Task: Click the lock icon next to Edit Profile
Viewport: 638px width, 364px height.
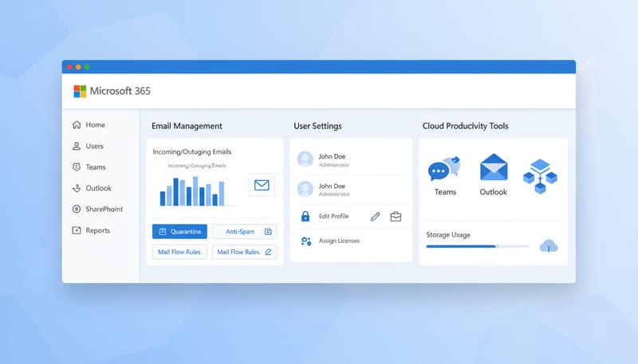Action: click(x=305, y=216)
